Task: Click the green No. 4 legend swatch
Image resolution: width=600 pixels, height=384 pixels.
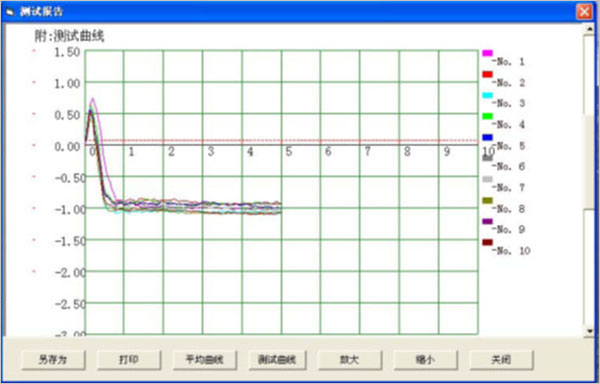Action: 488,116
